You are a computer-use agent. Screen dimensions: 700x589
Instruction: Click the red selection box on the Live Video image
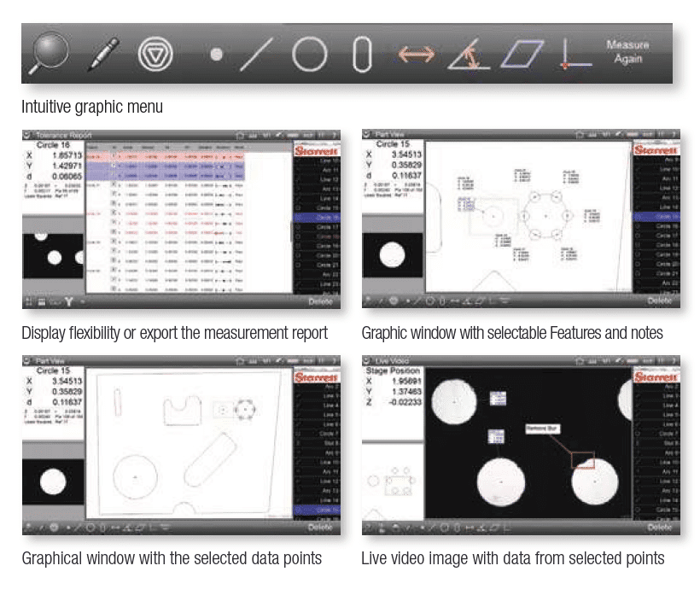coord(583,460)
